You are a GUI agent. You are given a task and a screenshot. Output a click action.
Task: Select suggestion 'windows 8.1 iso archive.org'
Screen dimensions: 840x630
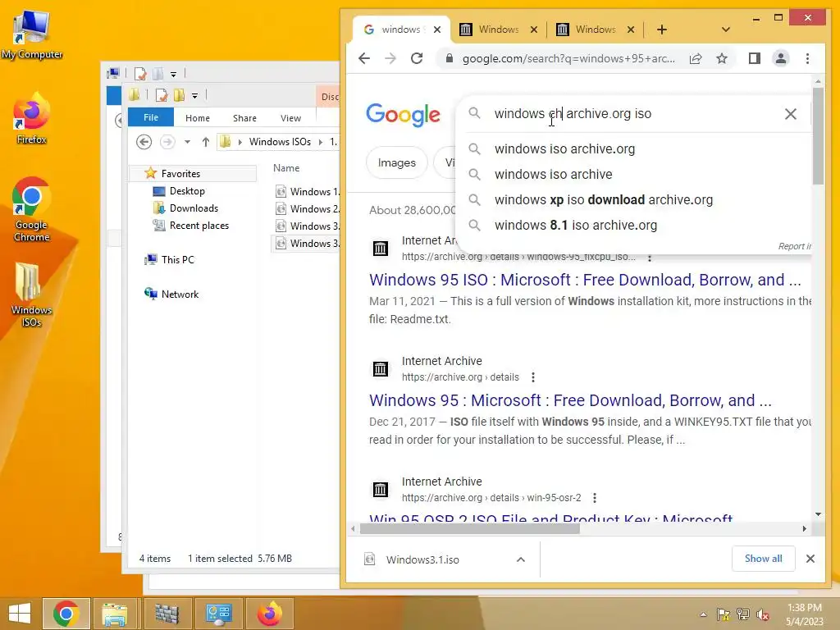[575, 225]
